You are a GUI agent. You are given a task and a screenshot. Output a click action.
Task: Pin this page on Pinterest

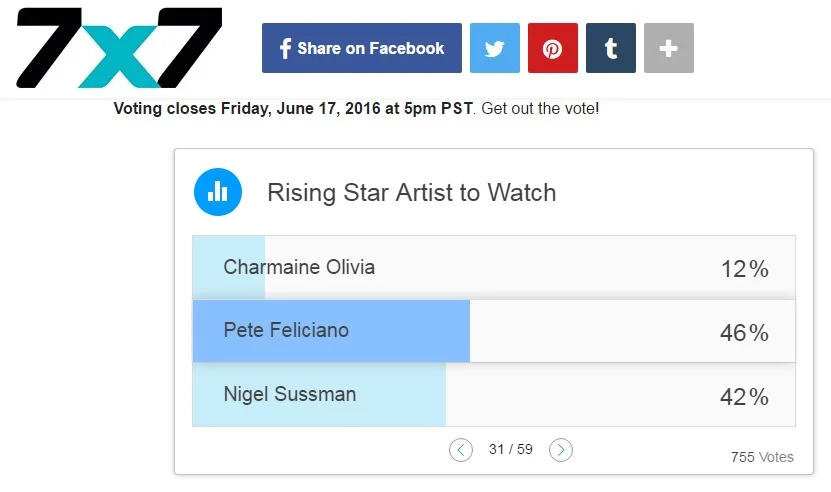(x=553, y=48)
